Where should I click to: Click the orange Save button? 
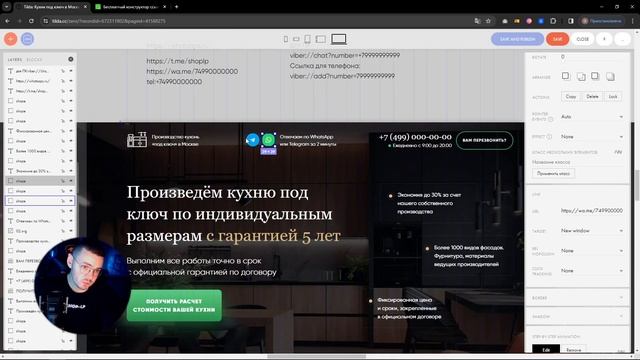557,39
